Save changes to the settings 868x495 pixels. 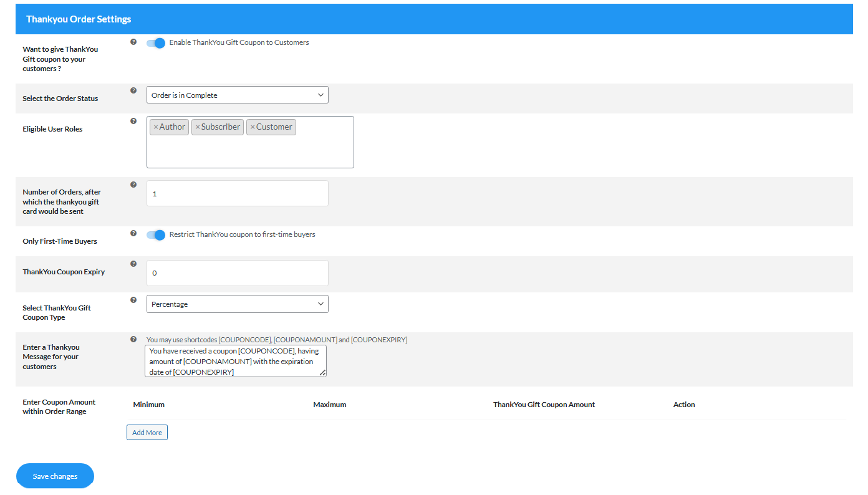coord(55,476)
